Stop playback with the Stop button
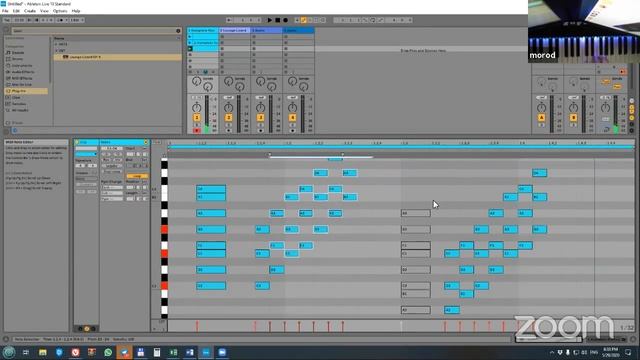The height and width of the screenshot is (360, 640). tap(278, 20)
